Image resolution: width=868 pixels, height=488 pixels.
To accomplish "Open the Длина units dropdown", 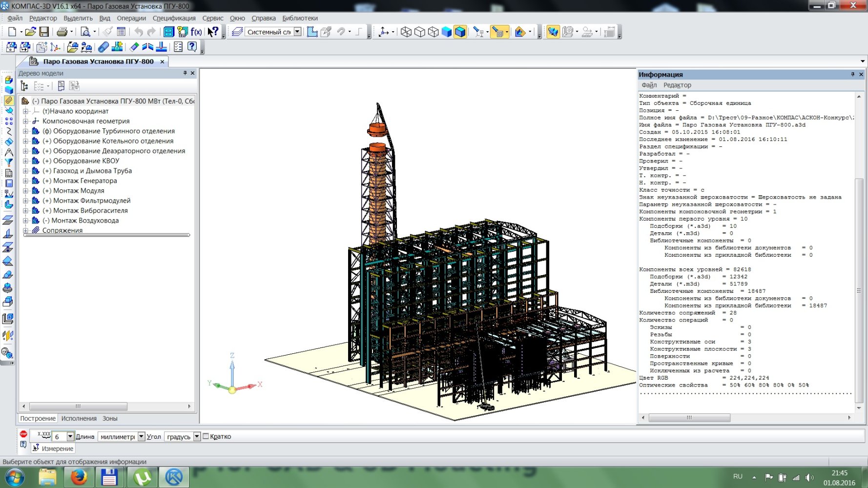I will click(141, 436).
